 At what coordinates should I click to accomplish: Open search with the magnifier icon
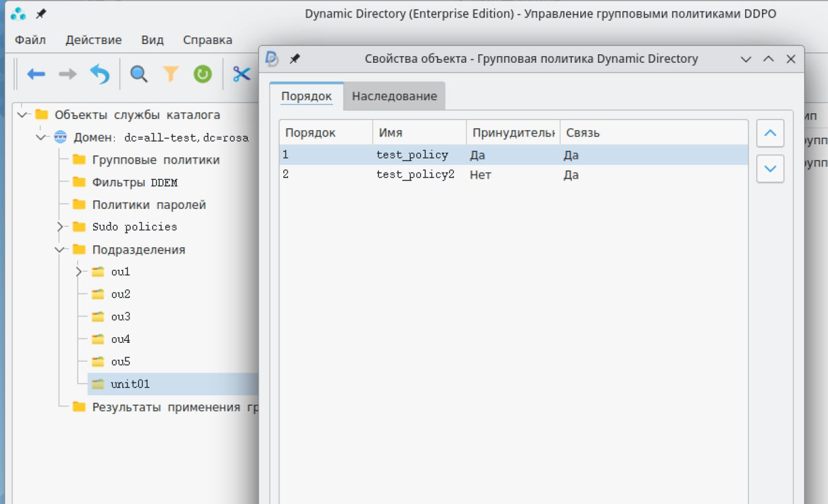tap(138, 74)
